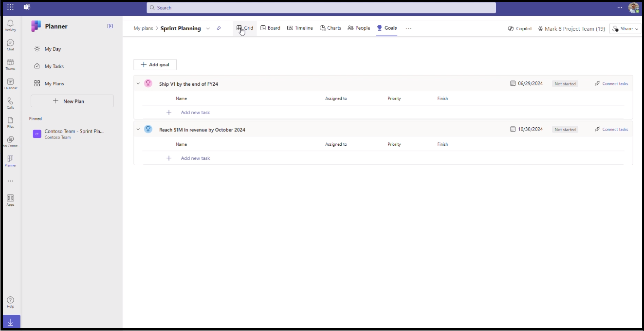Screen dimensions: 644x331
Task: Click the Search box at the top
Action: [x=321, y=8]
